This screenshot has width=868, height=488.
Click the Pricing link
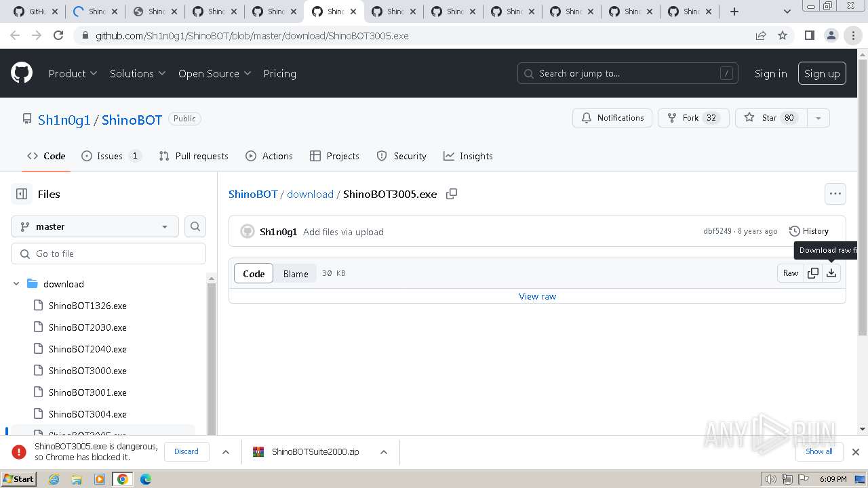pyautogui.click(x=279, y=73)
